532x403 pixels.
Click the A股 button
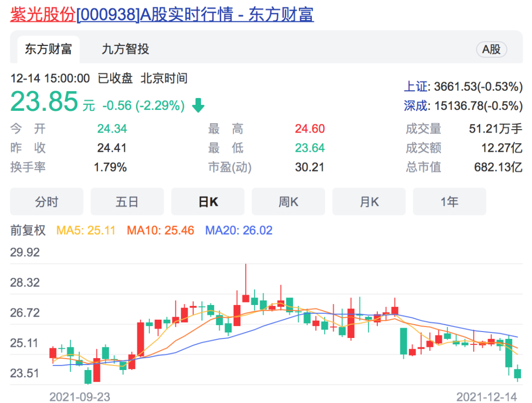[x=491, y=49]
